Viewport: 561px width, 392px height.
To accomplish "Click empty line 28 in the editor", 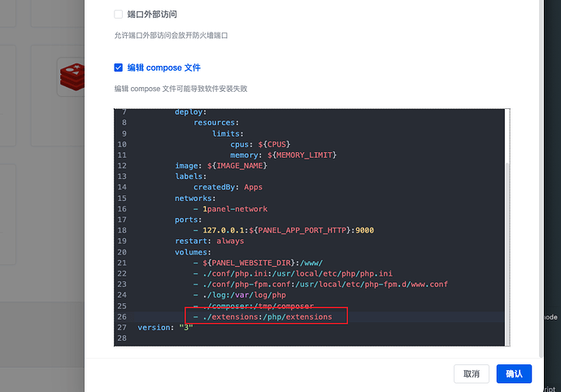I will pos(244,338).
